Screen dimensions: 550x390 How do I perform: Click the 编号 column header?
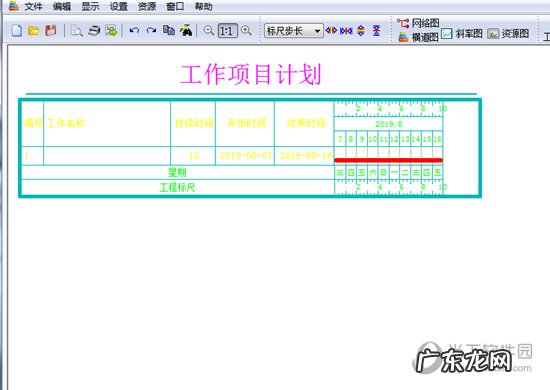[x=33, y=123]
